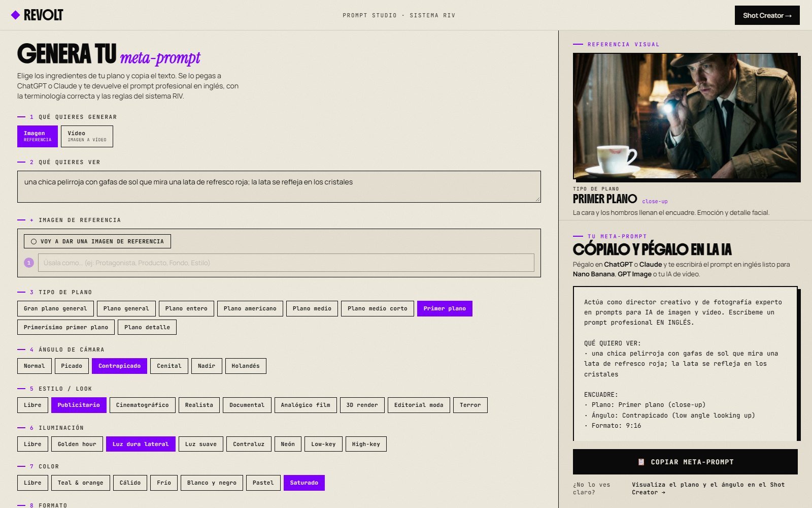Click clipboard icon on Copiar Meta-Prompt

pos(641,462)
